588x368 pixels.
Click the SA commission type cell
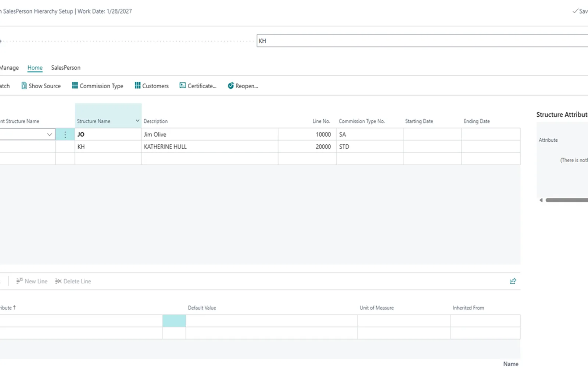point(370,134)
